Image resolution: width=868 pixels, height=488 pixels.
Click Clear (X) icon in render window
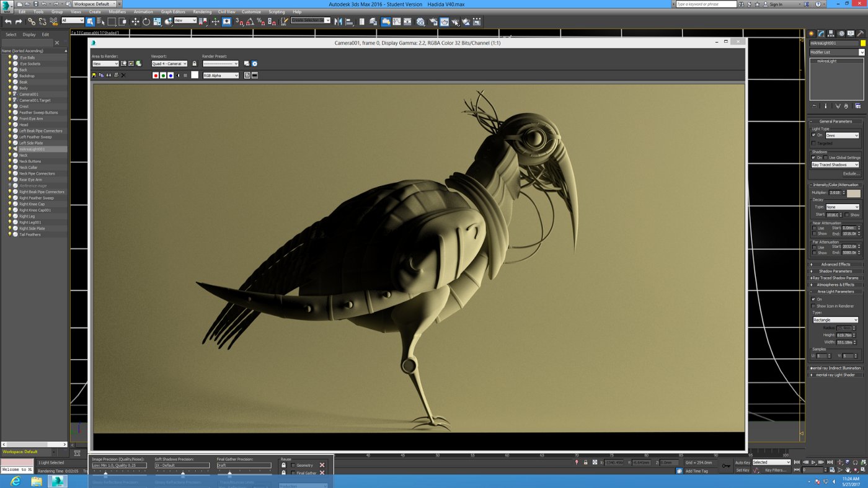coord(123,76)
